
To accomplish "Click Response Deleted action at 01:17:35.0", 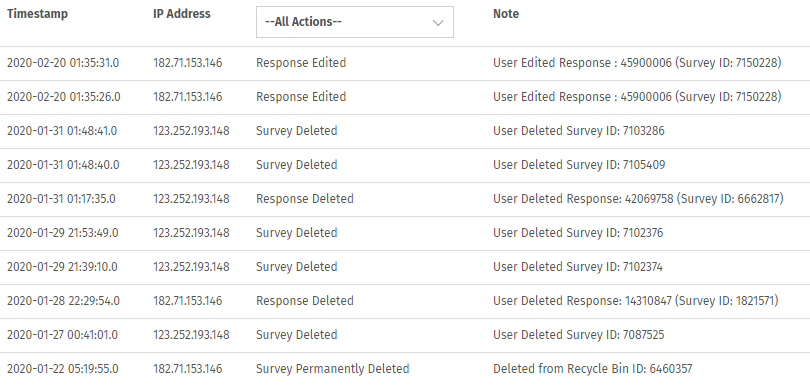I will coord(305,199).
